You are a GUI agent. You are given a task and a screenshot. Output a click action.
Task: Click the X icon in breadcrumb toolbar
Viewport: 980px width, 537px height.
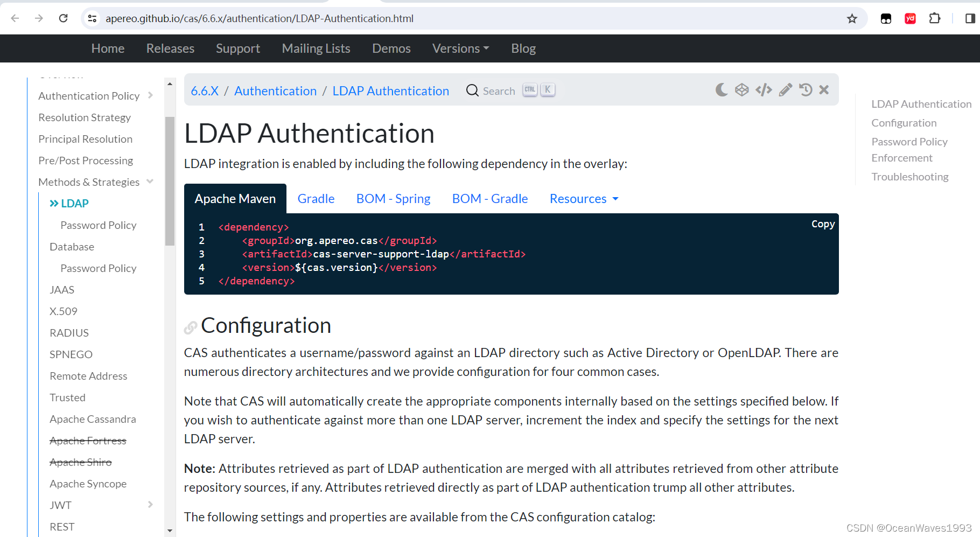824,90
